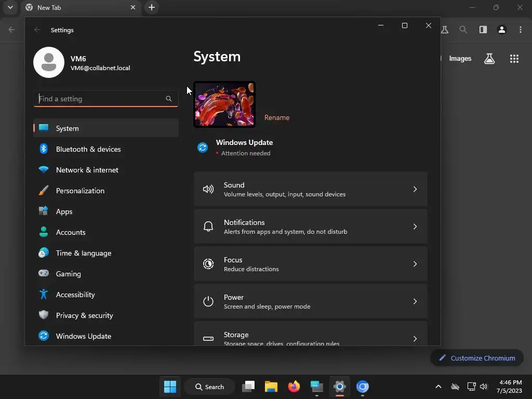Click the VM6 user avatar picture
The height and width of the screenshot is (399, 532).
click(x=49, y=62)
